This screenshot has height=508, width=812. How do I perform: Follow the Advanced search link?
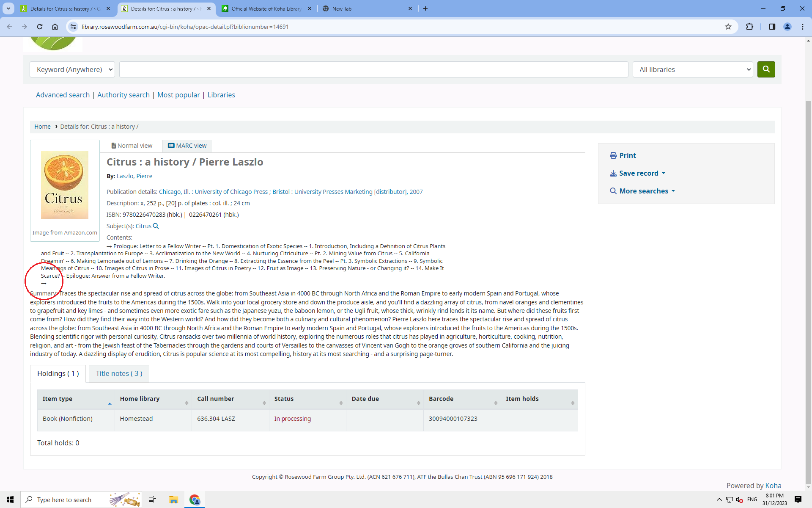[x=63, y=95]
